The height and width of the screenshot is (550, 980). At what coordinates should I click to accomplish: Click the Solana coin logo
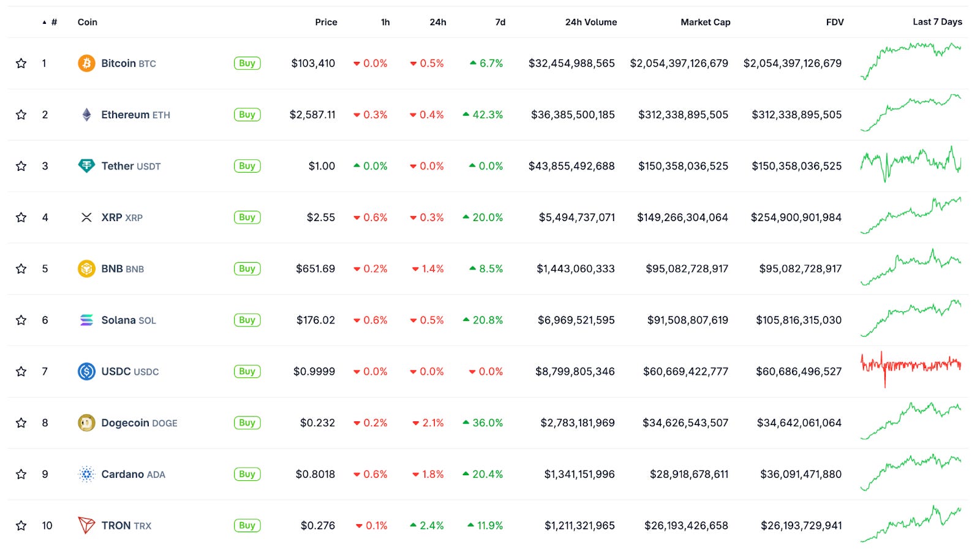tap(86, 320)
